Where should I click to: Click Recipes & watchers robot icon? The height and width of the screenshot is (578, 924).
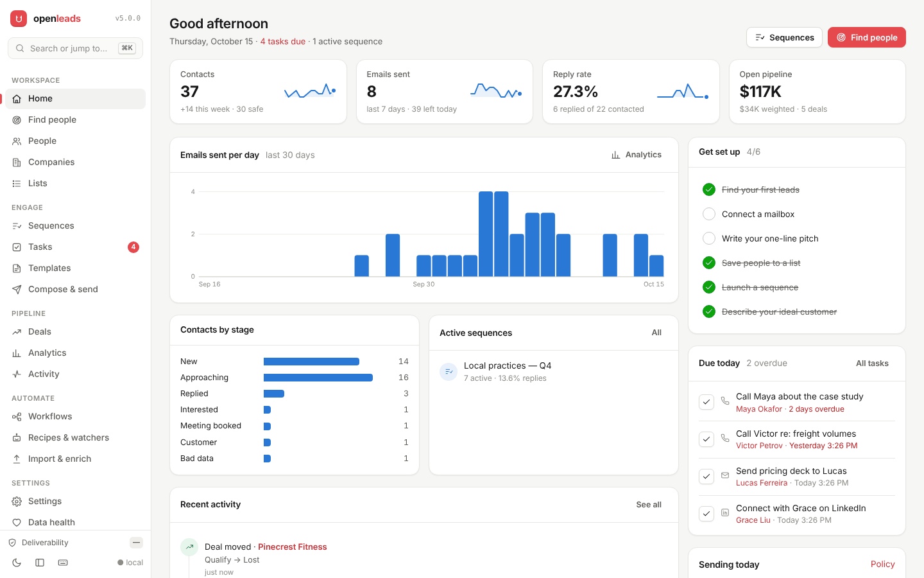17,438
